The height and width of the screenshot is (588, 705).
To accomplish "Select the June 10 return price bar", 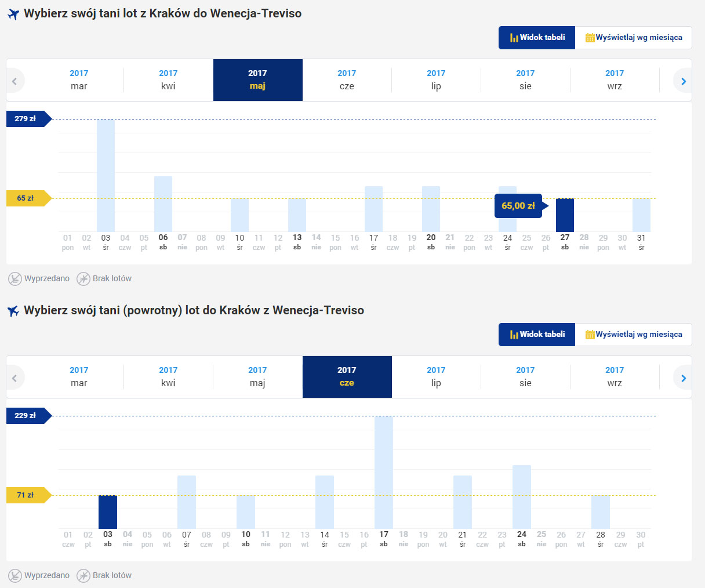I will point(246,512).
